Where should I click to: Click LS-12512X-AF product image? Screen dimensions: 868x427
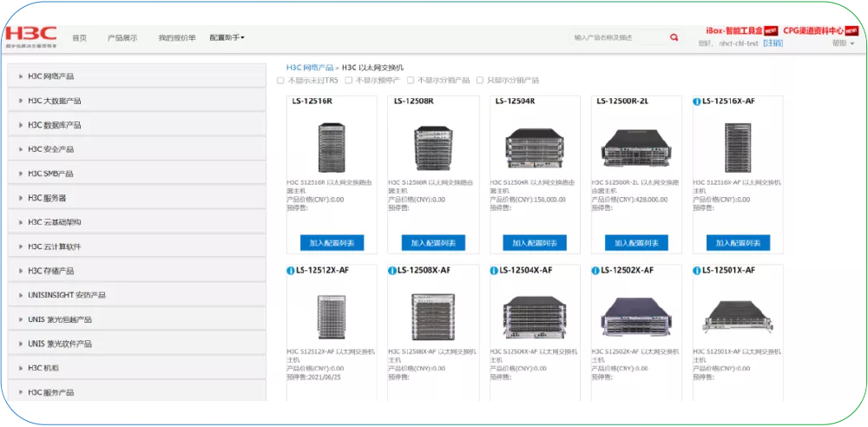(x=332, y=317)
